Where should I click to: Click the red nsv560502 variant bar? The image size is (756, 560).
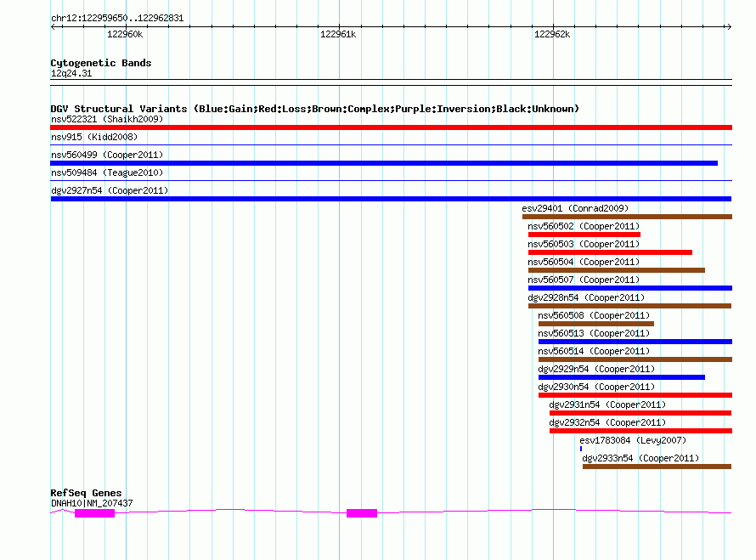click(x=584, y=235)
